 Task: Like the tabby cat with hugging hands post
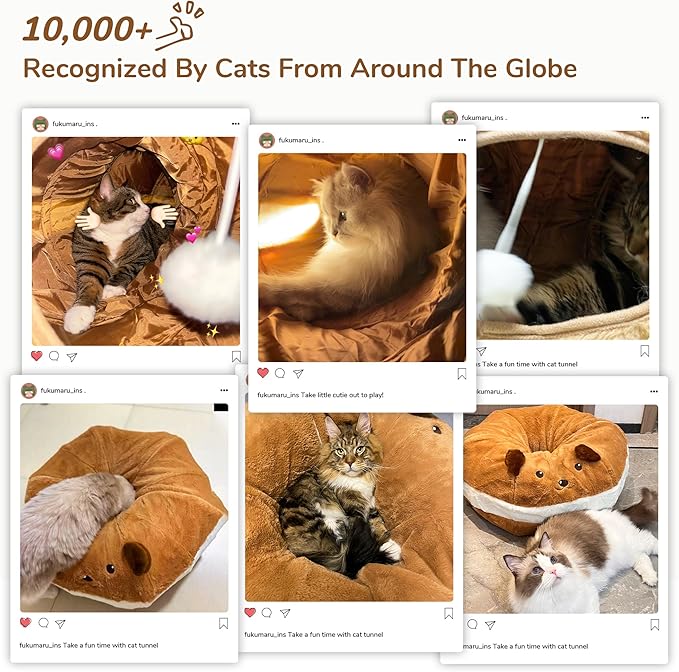(37, 356)
